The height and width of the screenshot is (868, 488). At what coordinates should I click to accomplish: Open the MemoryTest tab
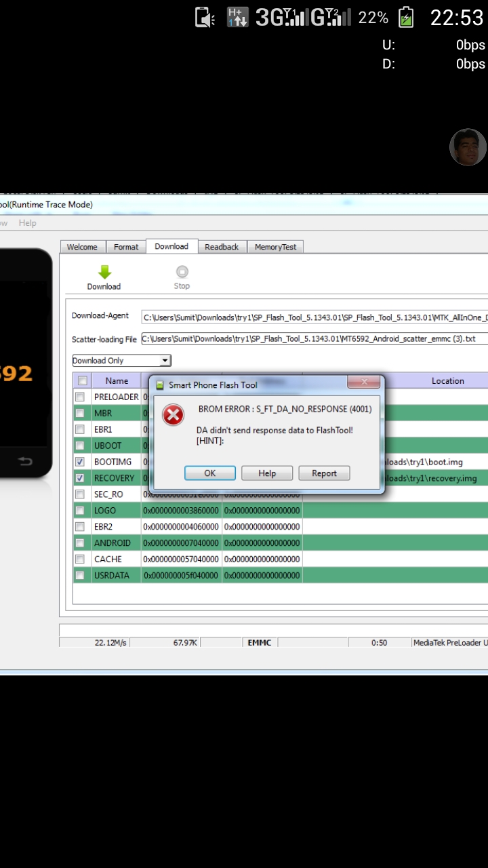pyautogui.click(x=275, y=247)
